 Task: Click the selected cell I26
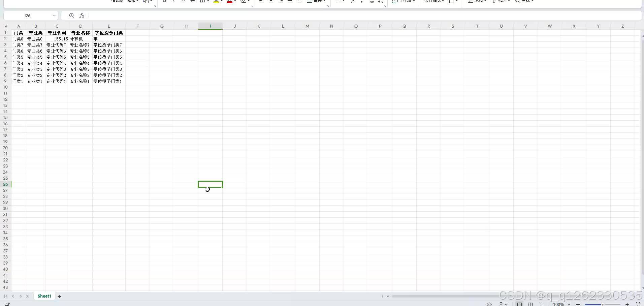210,184
